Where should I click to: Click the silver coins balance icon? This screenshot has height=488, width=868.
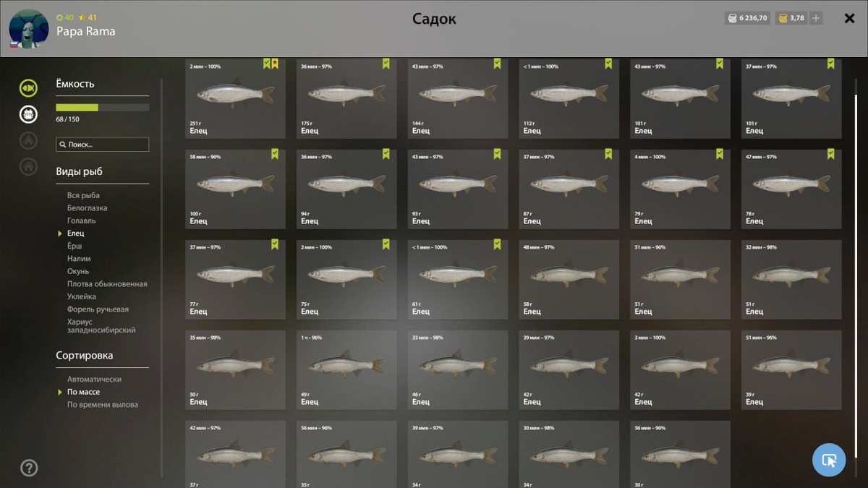[731, 18]
